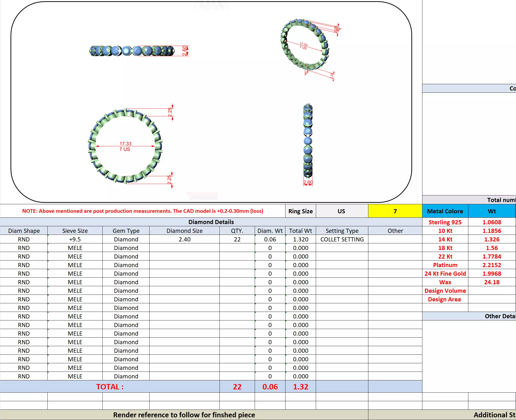Select the TOTAL : label cell
The width and height of the screenshot is (516, 420).
pos(110,387)
